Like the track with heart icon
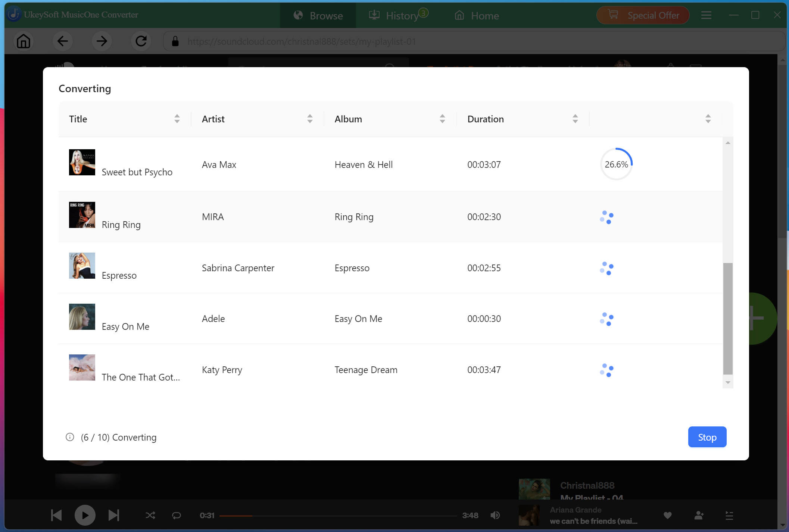 coord(668,515)
